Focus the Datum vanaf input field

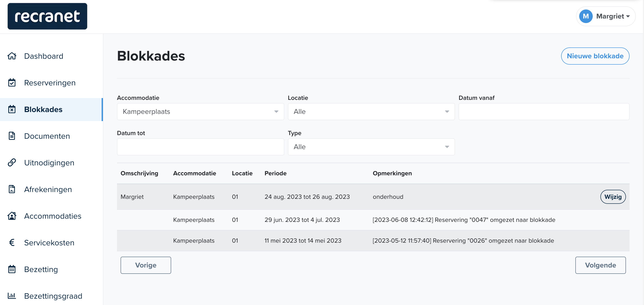pyautogui.click(x=544, y=112)
